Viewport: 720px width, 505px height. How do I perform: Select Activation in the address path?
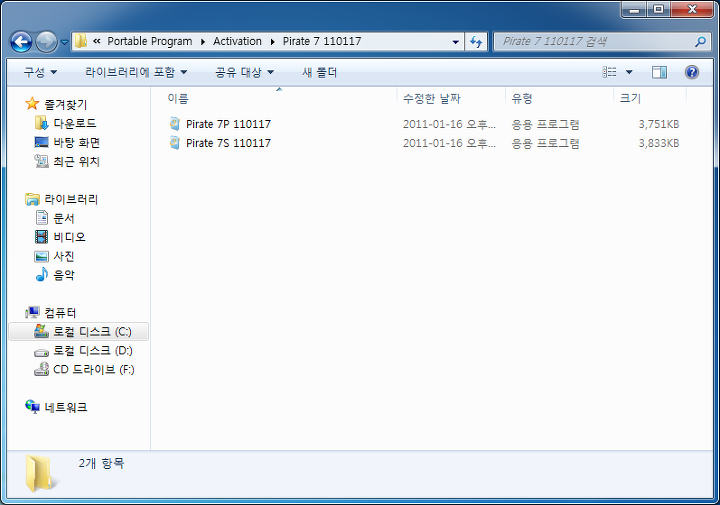coord(237,41)
